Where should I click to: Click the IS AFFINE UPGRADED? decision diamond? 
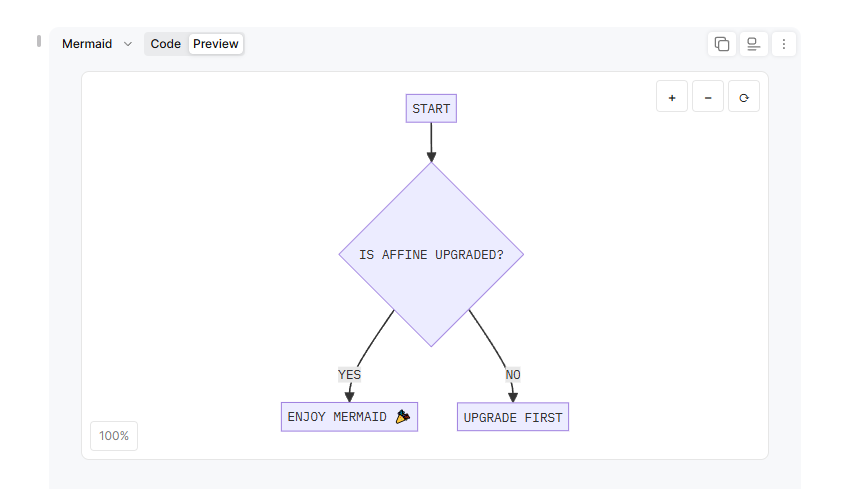point(431,255)
